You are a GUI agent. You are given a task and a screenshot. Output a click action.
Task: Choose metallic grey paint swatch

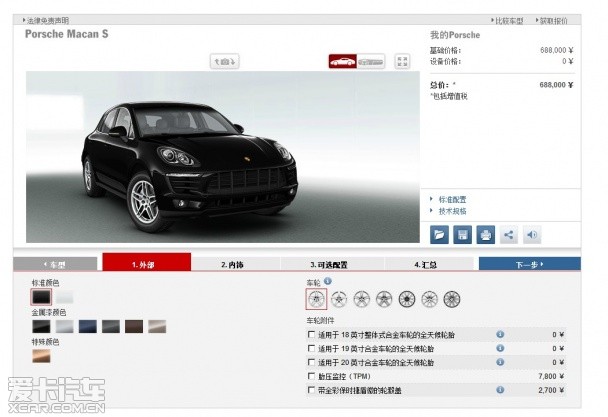pos(111,326)
